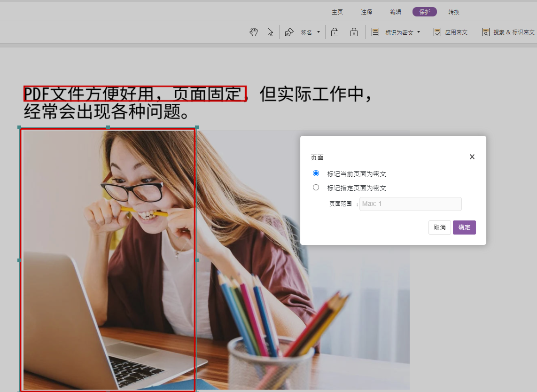Go to the 转换 tab
This screenshot has width=537, height=392.
pos(454,12)
